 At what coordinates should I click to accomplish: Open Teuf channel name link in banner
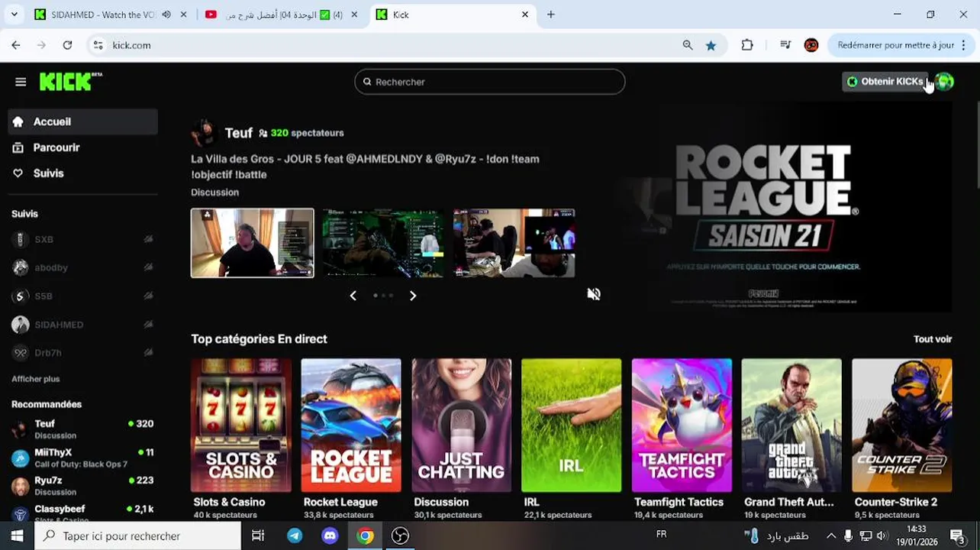click(238, 133)
